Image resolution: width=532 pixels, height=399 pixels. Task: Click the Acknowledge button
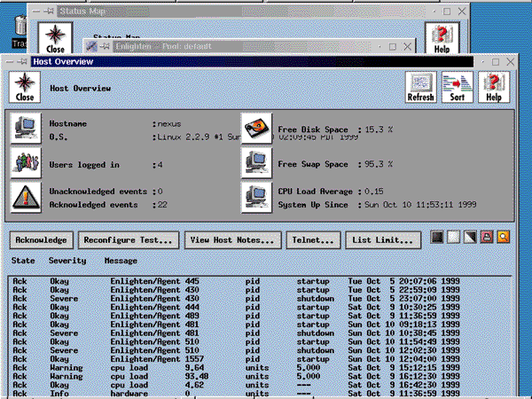point(41,240)
